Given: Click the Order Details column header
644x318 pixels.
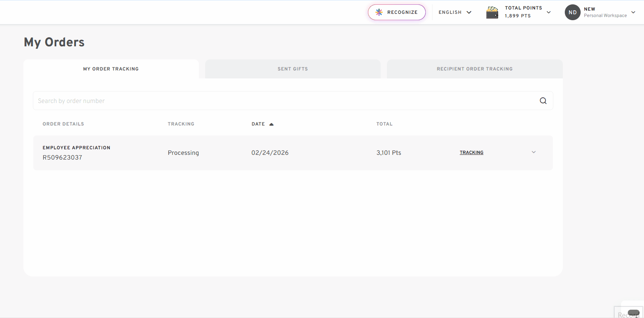Looking at the screenshot, I should [x=63, y=124].
